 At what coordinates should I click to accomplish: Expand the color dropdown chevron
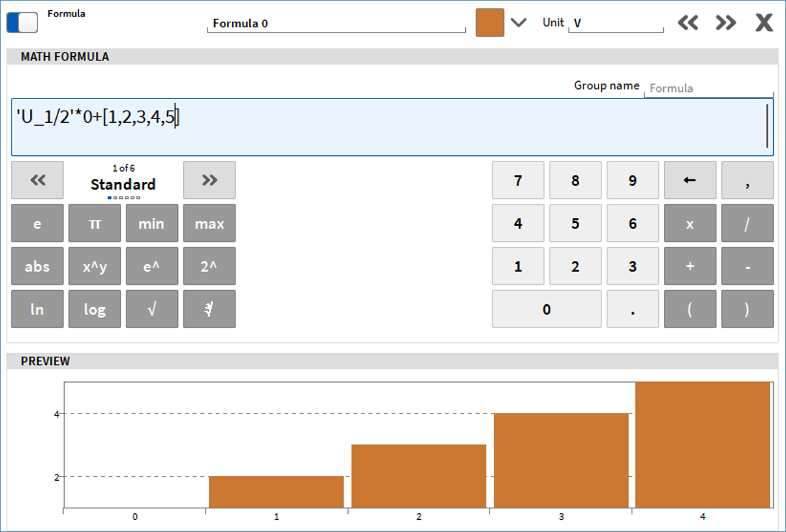(519, 23)
